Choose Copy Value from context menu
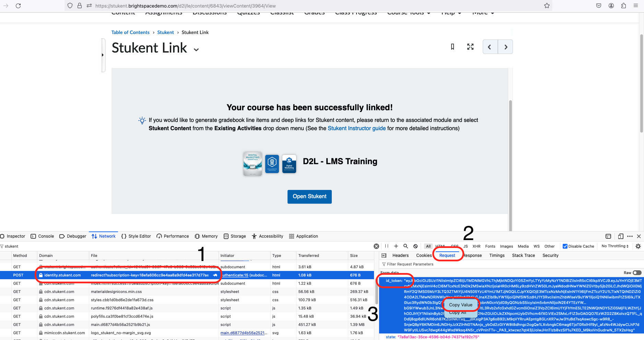Viewport: 644px width, 340px height. 460,305
